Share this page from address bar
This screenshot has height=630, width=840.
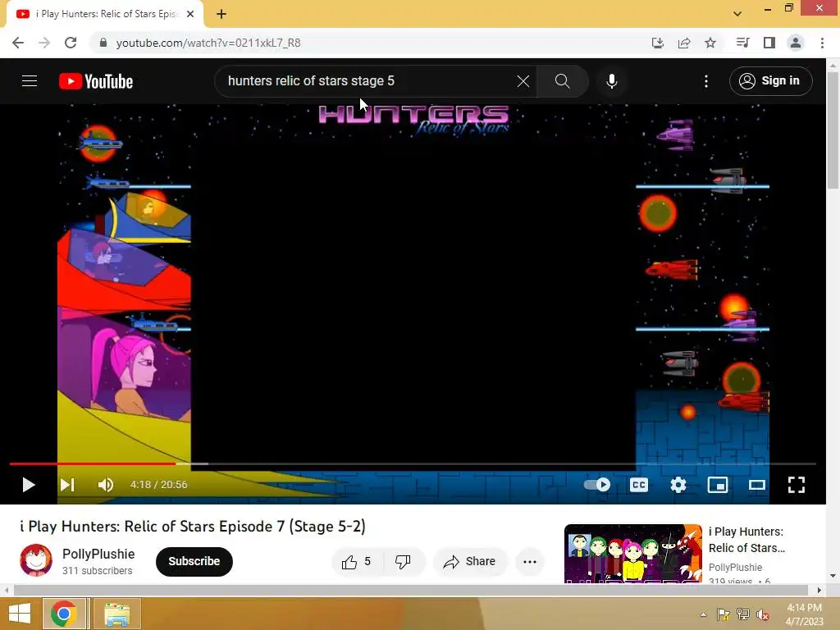click(x=684, y=43)
